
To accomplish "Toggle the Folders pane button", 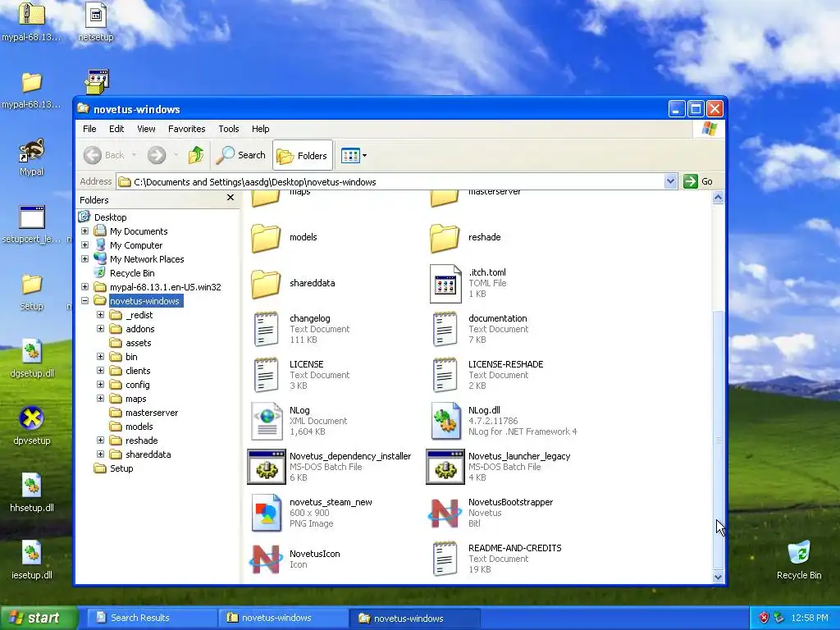I will point(302,155).
